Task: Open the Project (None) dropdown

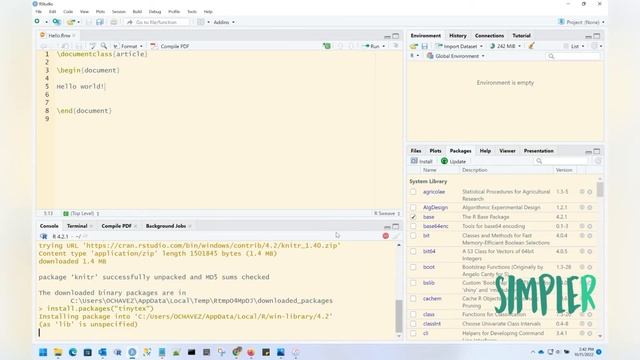Action: tap(582, 22)
